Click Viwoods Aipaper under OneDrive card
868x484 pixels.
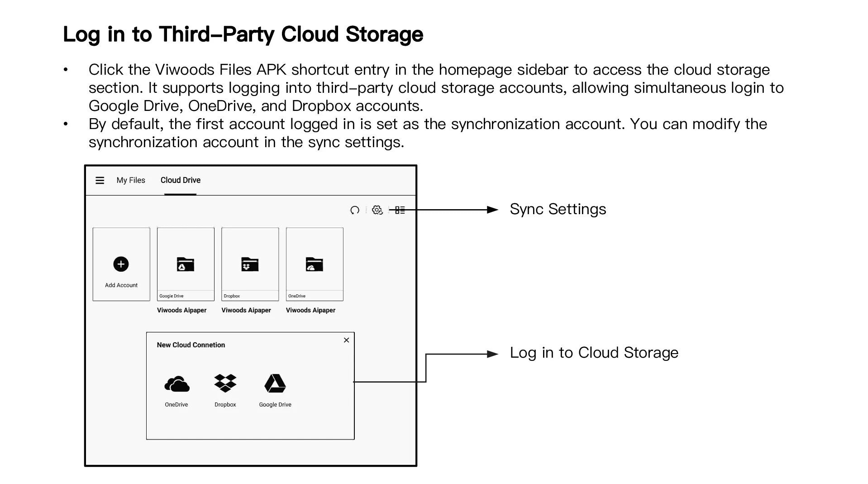[310, 310]
